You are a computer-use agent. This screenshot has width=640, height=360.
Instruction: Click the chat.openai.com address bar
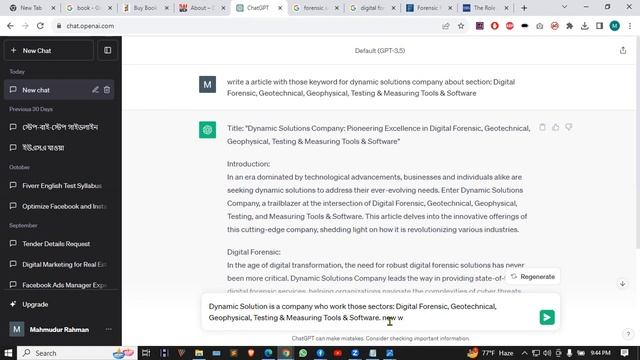(x=245, y=26)
